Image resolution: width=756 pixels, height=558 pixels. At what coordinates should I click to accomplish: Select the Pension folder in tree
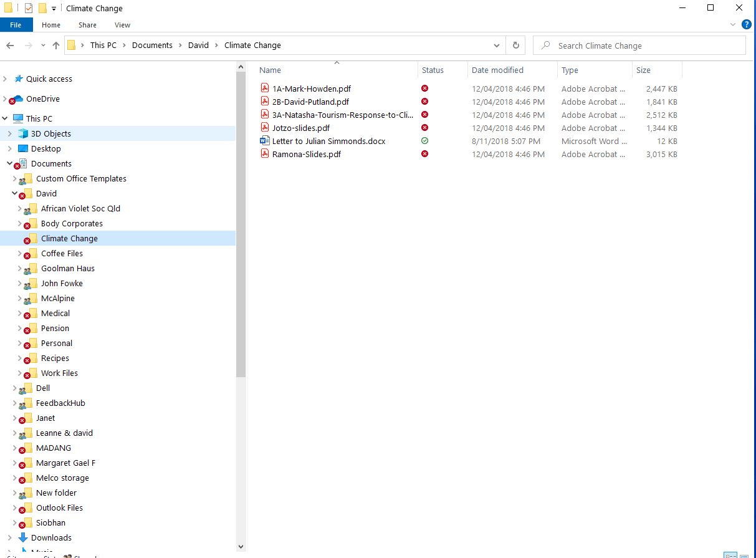click(x=55, y=328)
